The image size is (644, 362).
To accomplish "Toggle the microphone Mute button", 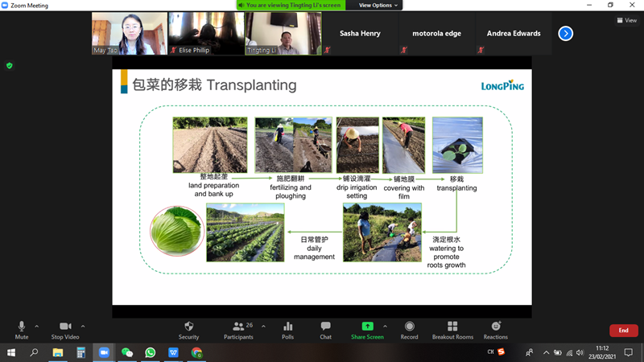I will (x=22, y=330).
